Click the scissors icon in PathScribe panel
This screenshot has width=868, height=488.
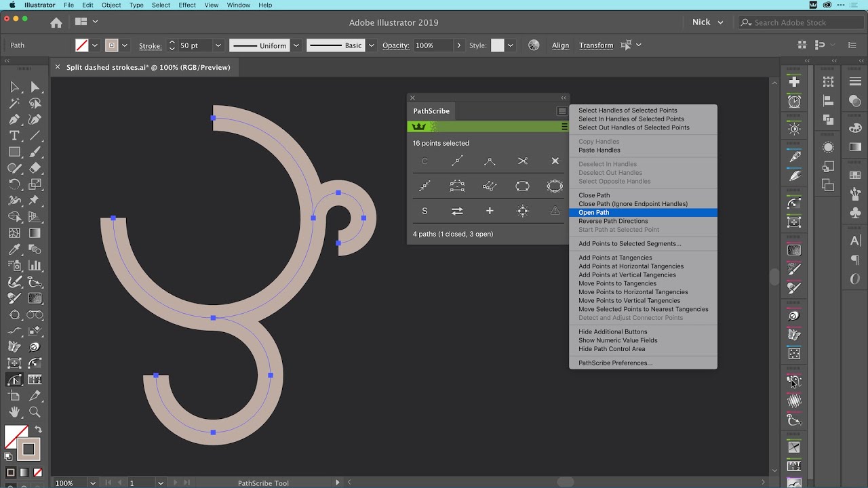[x=522, y=161]
